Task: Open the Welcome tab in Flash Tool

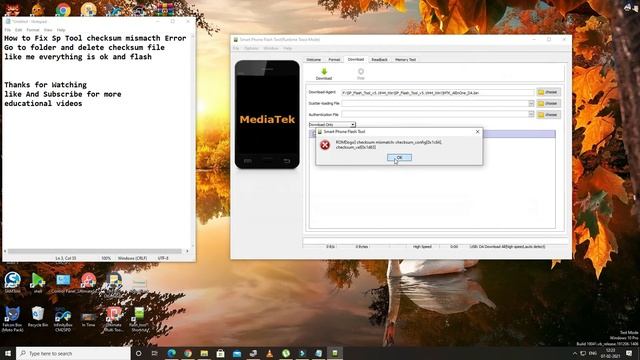Action: coord(313,60)
